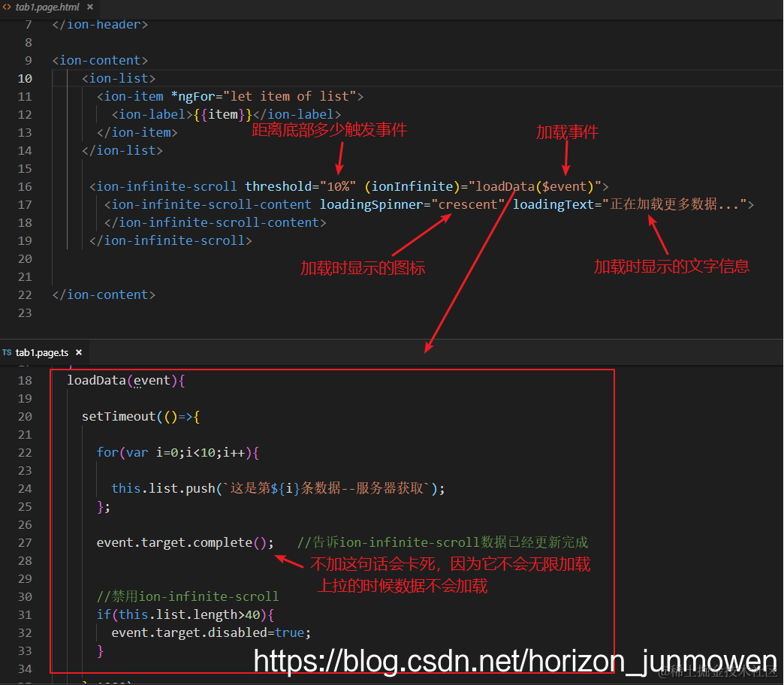Click the event.target.complete(); statement
Screen dimensions: 784x685
pos(185,542)
